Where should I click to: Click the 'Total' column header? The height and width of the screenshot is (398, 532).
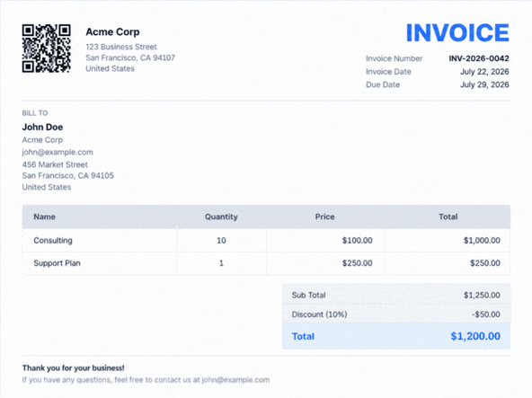click(x=448, y=217)
